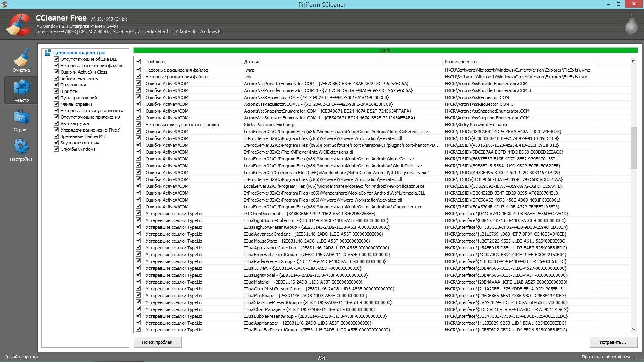Select the IDualMapShape row
Image resolution: width=644 pixels, height=362 pixels.
382,296
